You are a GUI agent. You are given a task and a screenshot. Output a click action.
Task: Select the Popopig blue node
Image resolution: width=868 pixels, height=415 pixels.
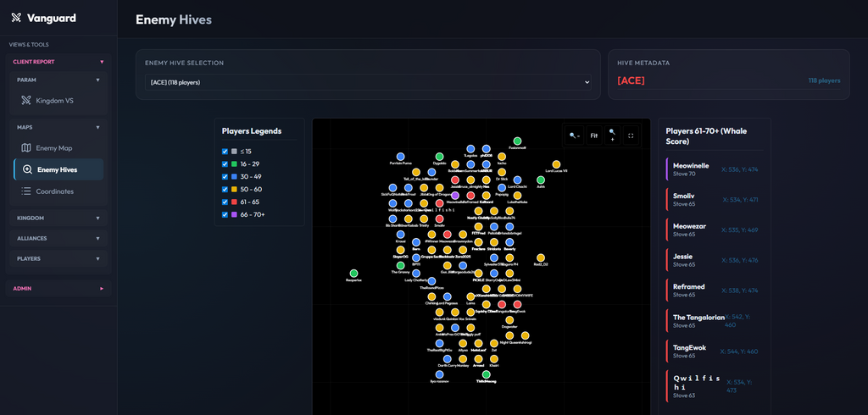pyautogui.click(x=502, y=188)
